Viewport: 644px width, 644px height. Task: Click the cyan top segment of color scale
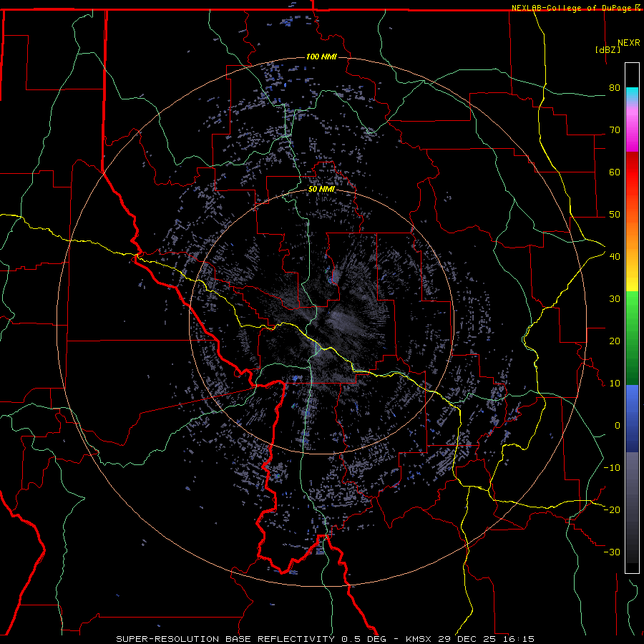tap(632, 94)
